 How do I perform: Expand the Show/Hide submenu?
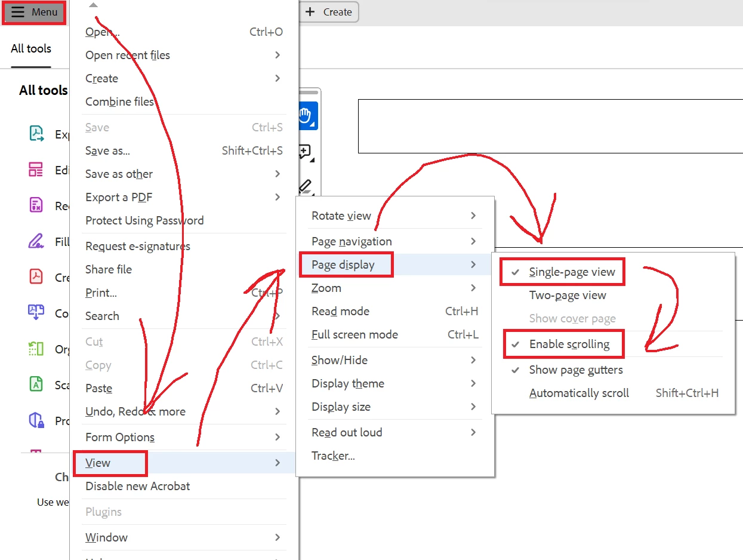tap(395, 360)
